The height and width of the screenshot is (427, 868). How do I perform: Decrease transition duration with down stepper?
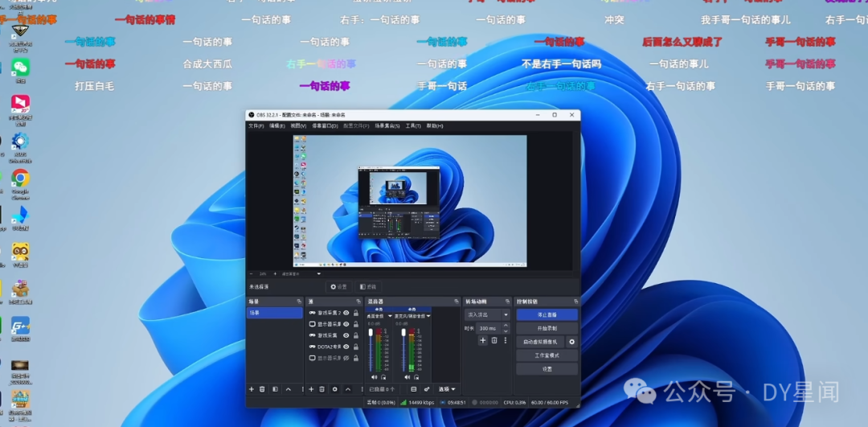(506, 331)
